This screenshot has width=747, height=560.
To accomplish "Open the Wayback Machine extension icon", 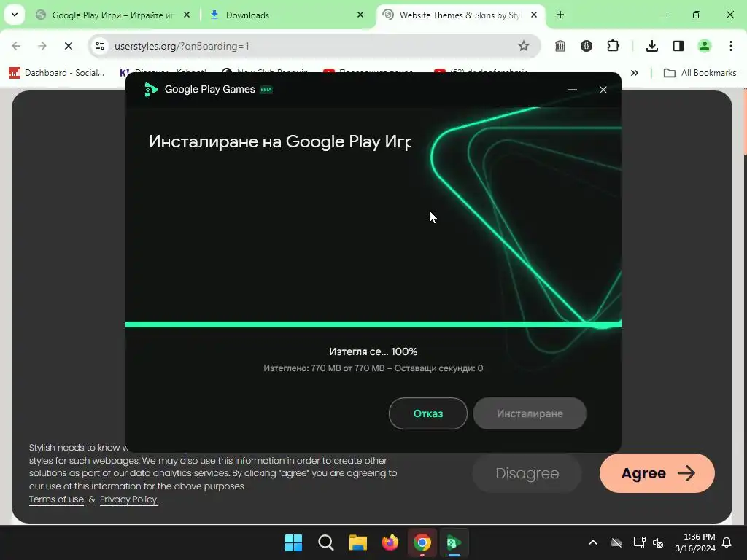I will [x=560, y=46].
